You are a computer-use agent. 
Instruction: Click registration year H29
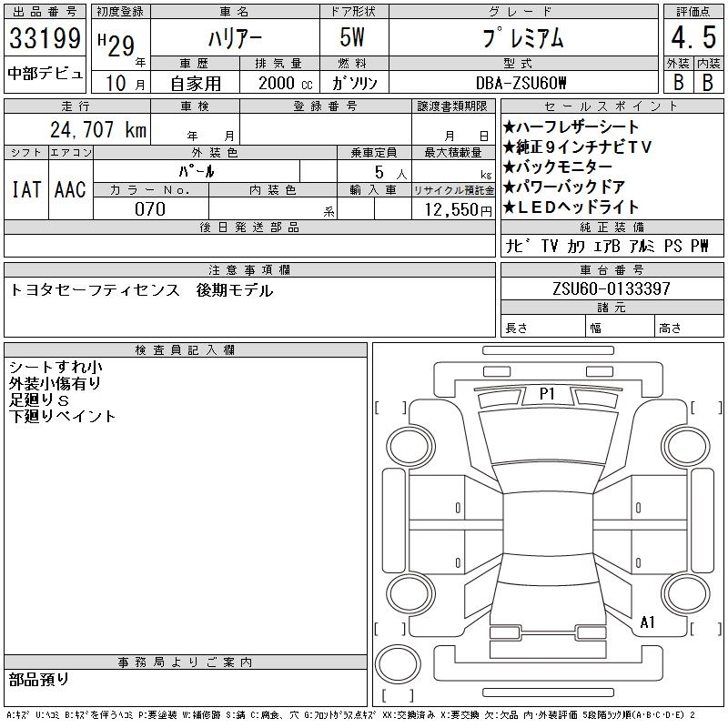[116, 45]
